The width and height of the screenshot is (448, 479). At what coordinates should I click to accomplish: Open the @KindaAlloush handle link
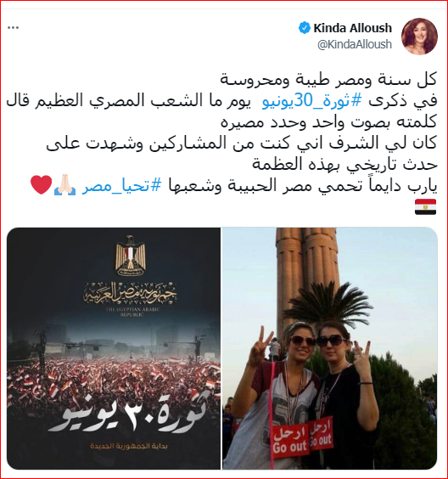point(355,44)
